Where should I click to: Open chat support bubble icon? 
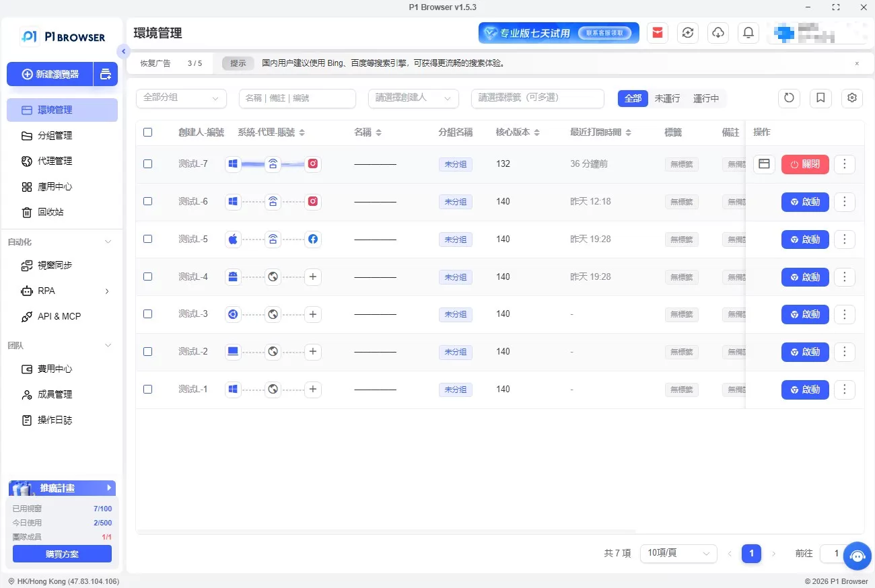coord(857,556)
